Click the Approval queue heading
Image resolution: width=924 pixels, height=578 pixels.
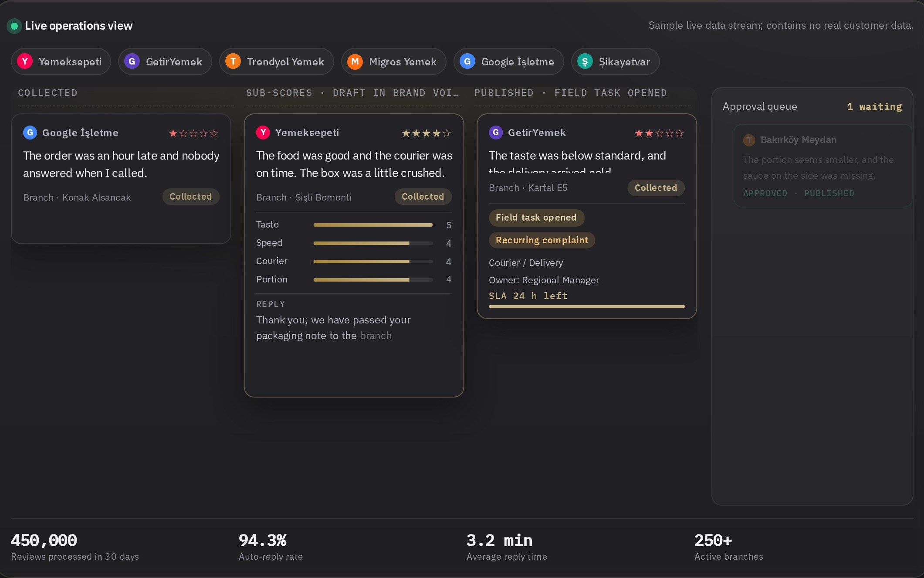point(760,106)
